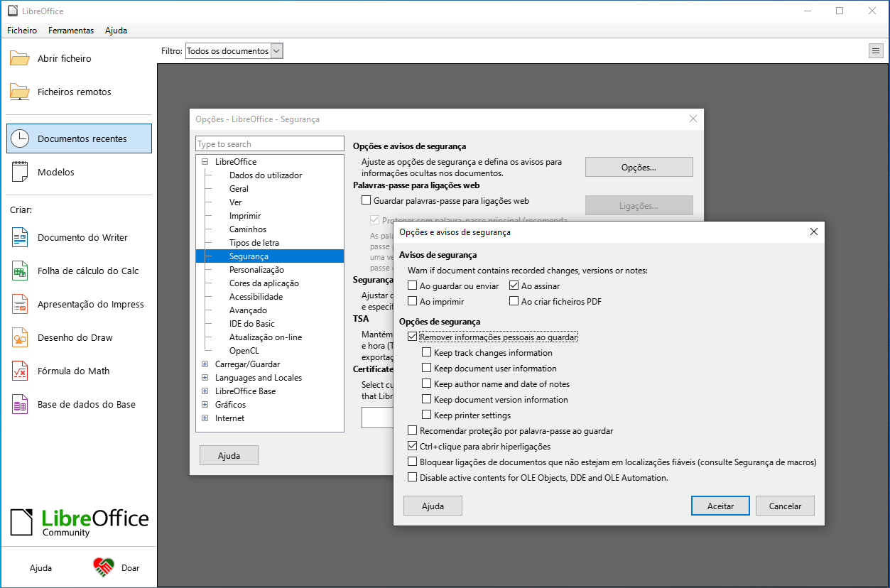890x588 pixels.
Task: Click the Aceitar button
Action: (720, 506)
